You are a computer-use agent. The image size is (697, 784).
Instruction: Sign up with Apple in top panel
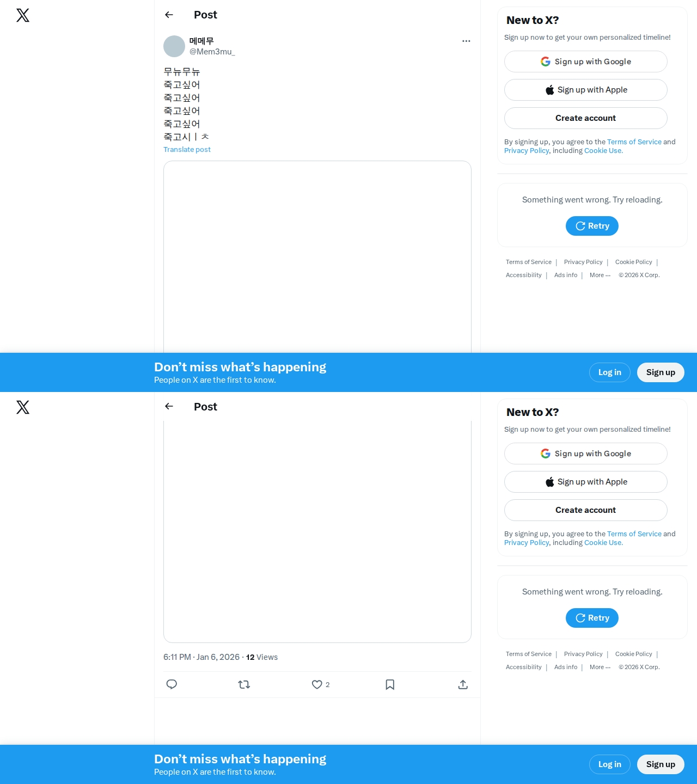[586, 90]
